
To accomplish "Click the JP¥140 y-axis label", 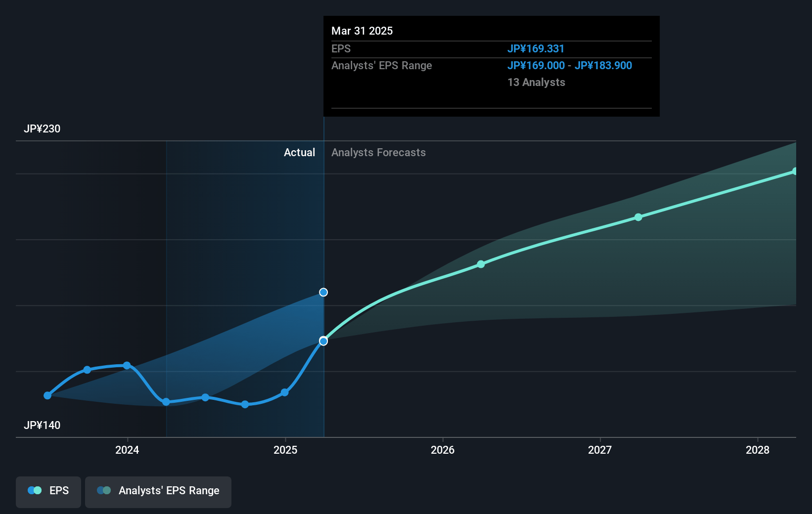I will click(42, 426).
